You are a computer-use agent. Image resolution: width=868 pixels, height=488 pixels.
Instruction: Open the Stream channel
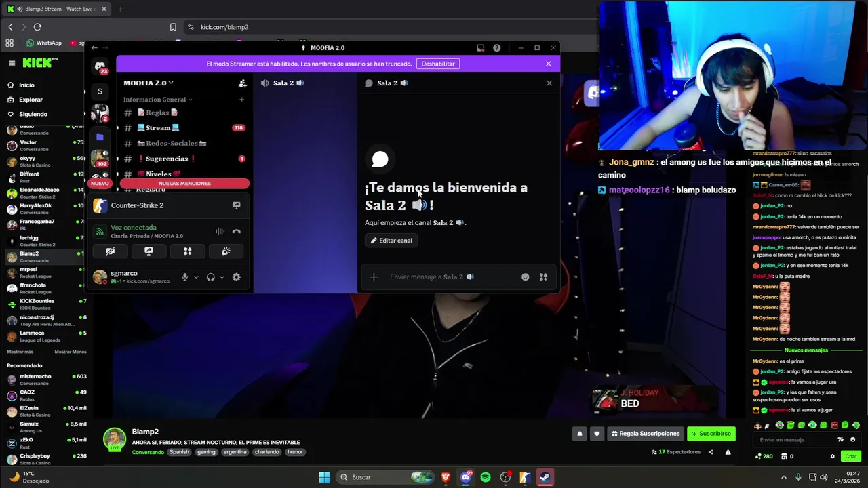click(184, 128)
